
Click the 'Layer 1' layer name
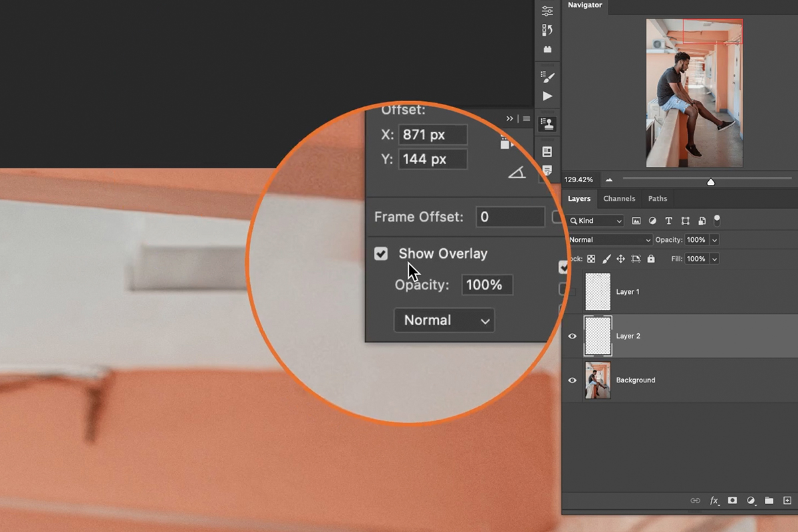[x=628, y=292]
